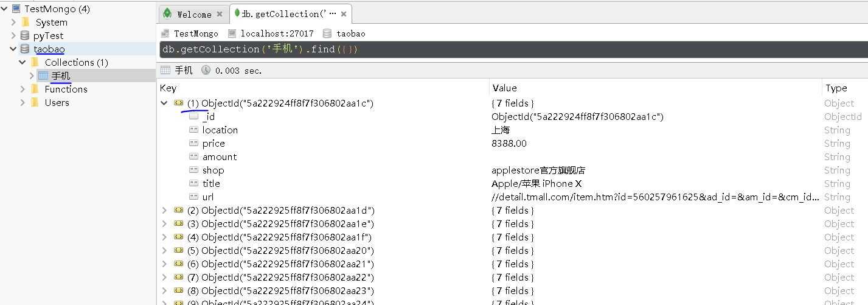Image resolution: width=868 pixels, height=305 pixels.
Task: Click the shop field string icon
Action: pyautogui.click(x=193, y=170)
